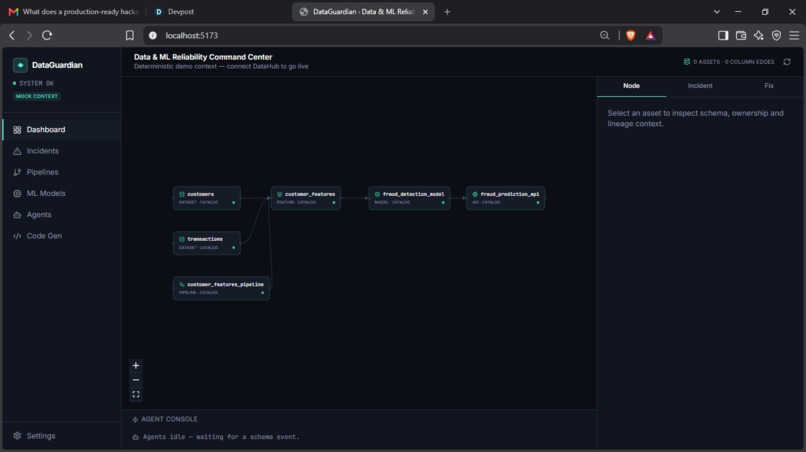Select the fraud_prediction_api node

click(506, 198)
